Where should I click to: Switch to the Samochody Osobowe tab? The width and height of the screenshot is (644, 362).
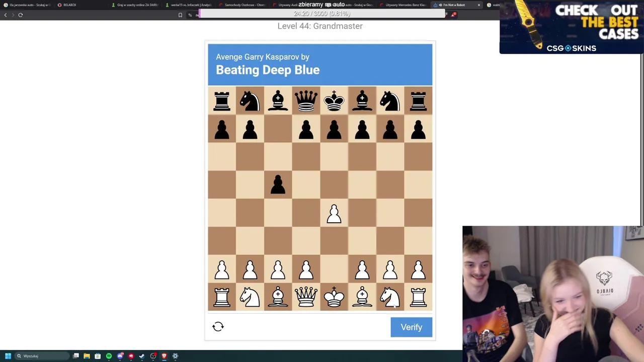(x=244, y=5)
